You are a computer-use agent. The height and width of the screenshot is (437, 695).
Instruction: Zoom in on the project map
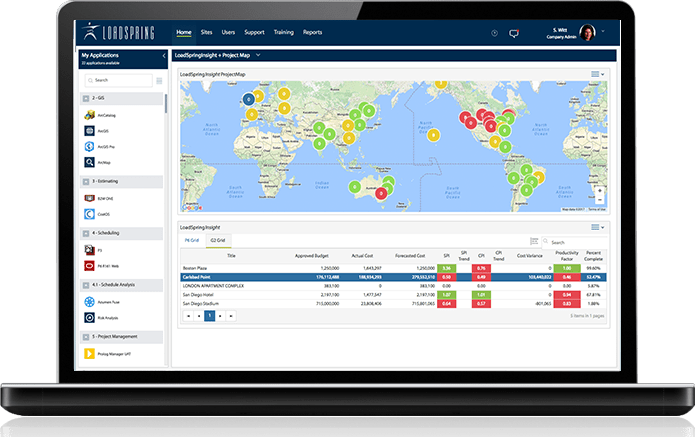(x=600, y=191)
